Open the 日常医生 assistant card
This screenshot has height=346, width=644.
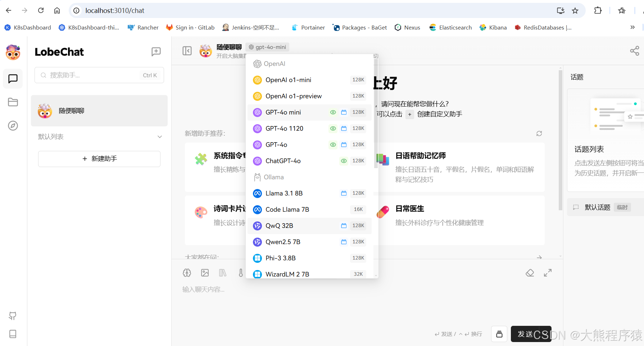point(459,220)
